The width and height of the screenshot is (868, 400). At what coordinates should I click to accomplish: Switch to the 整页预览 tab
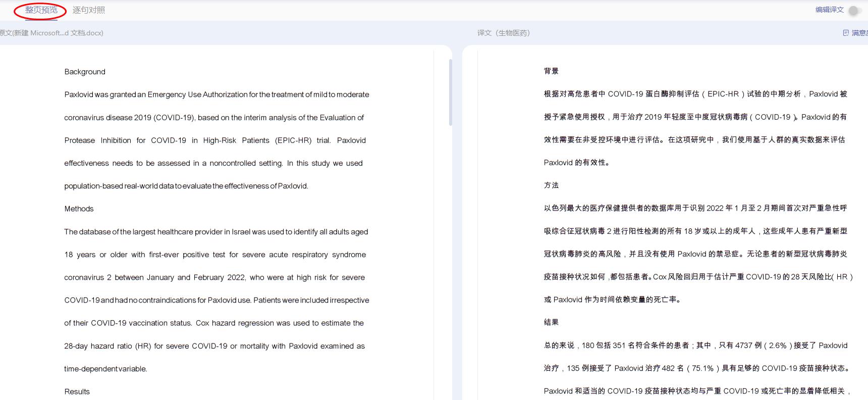41,10
